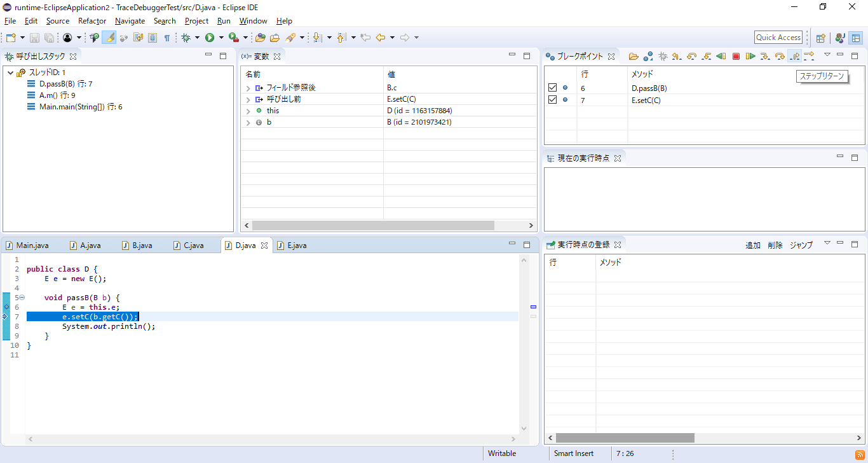The image size is (868, 463).
Task: Expand the 'this' variable row
Action: (248, 111)
